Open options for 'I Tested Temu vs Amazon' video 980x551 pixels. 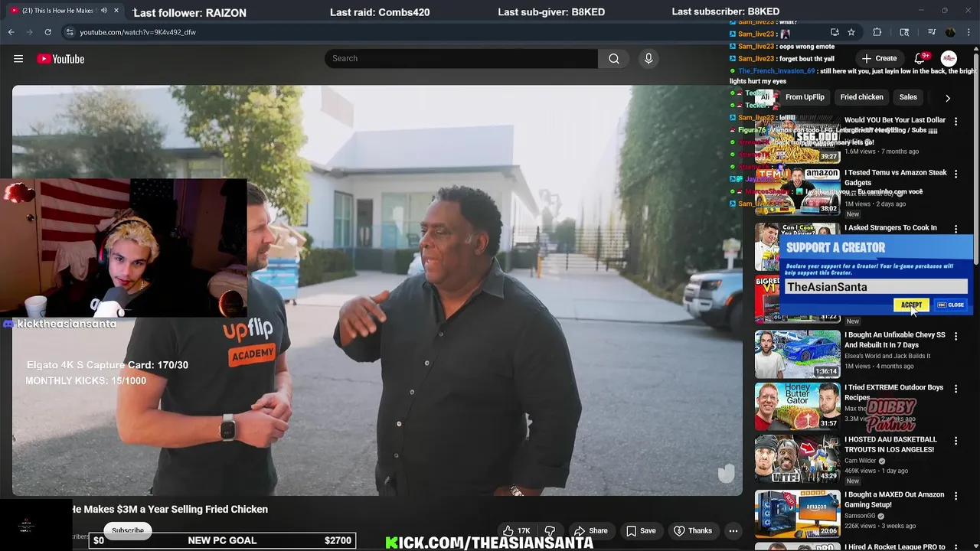[955, 174]
